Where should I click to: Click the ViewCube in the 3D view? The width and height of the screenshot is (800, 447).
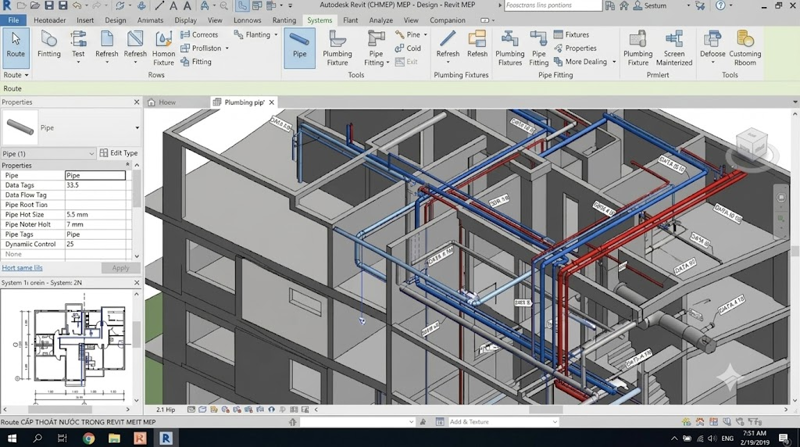pyautogui.click(x=753, y=144)
